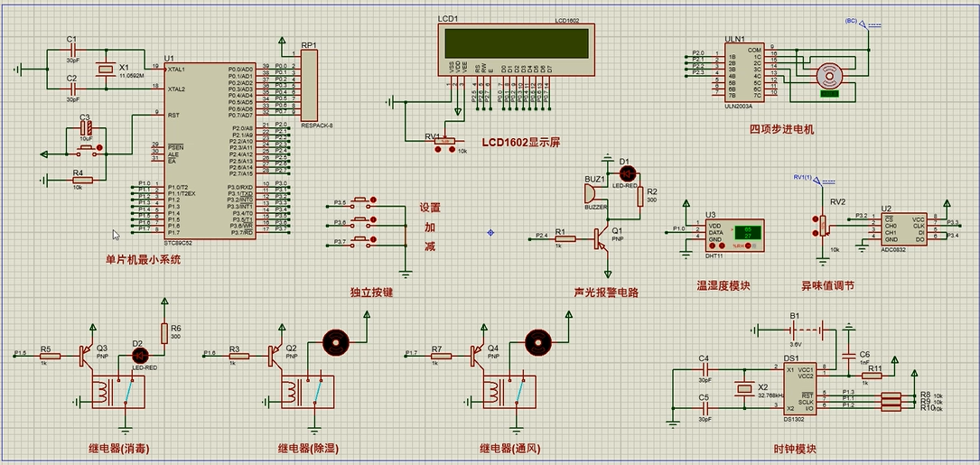This screenshot has width=980, height=465.
Task: Select the LCD1602显示屏 title label
Action: (520, 142)
